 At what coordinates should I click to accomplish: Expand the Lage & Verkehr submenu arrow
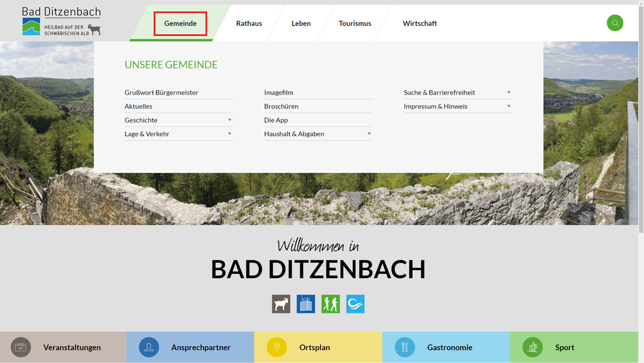[x=230, y=133]
